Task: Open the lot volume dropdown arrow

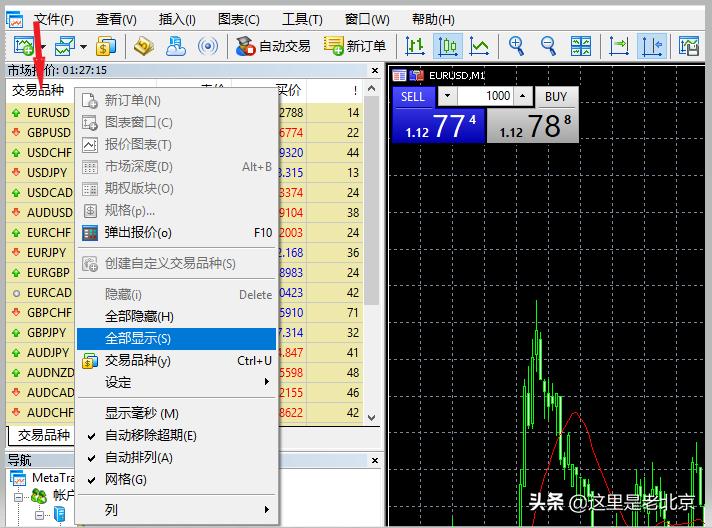Action: point(447,97)
